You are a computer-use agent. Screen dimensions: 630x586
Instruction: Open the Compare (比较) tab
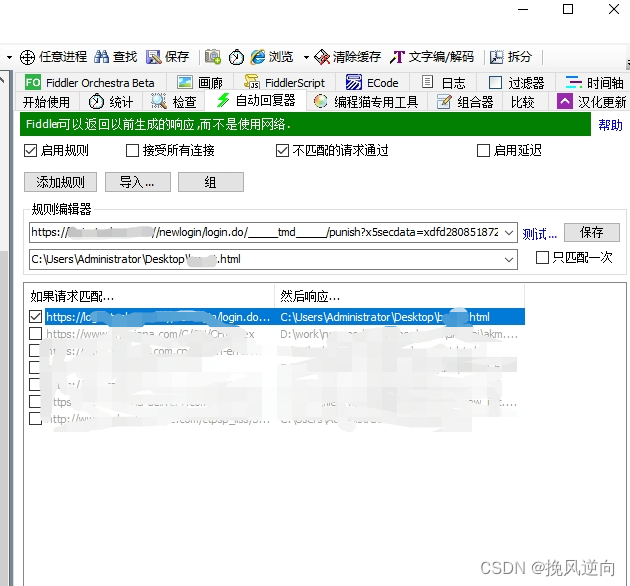pos(523,102)
